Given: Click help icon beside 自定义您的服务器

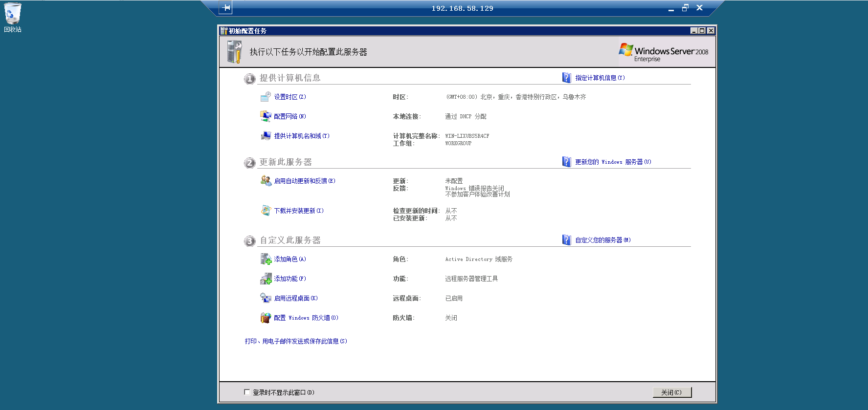Looking at the screenshot, I should click(x=566, y=240).
